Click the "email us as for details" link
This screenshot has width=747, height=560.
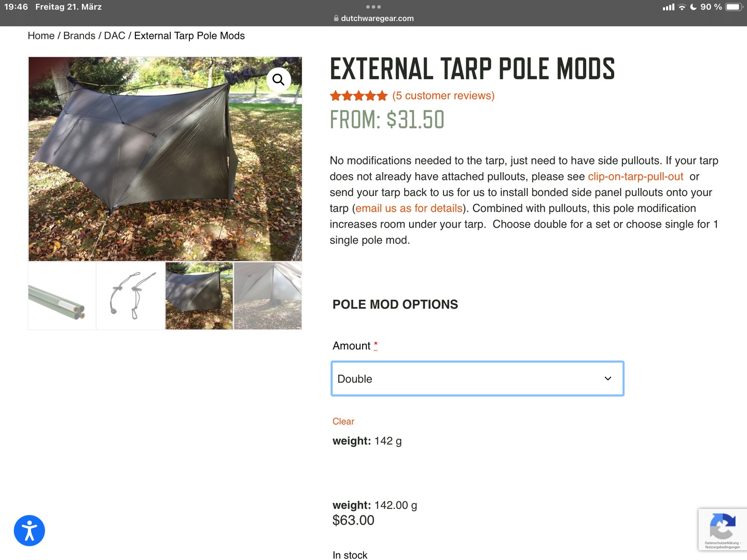409,208
